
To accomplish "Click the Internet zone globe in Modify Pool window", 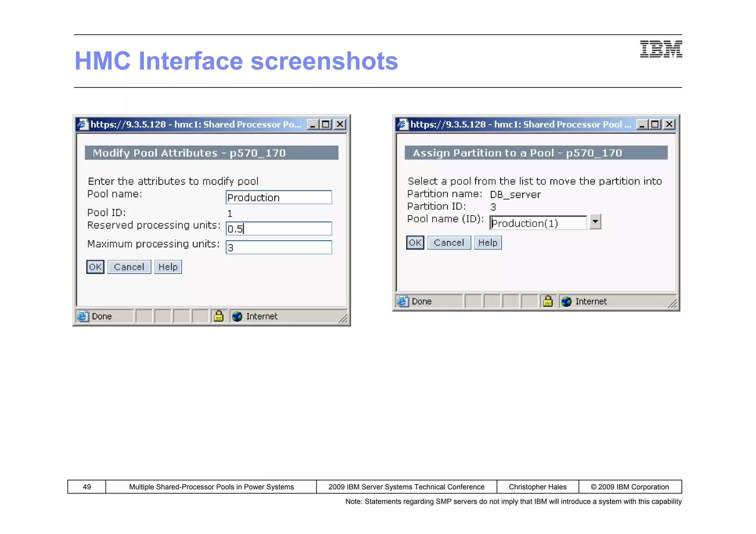I will pos(237,316).
